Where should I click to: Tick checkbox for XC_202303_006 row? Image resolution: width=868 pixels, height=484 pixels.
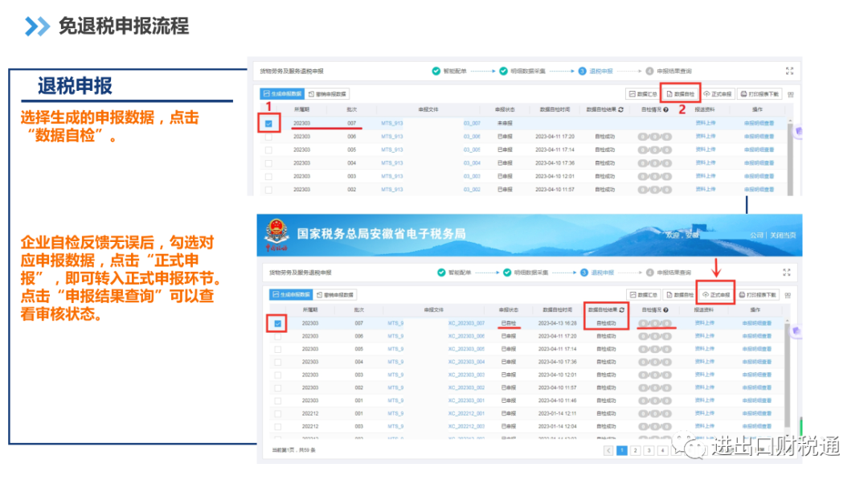277,336
